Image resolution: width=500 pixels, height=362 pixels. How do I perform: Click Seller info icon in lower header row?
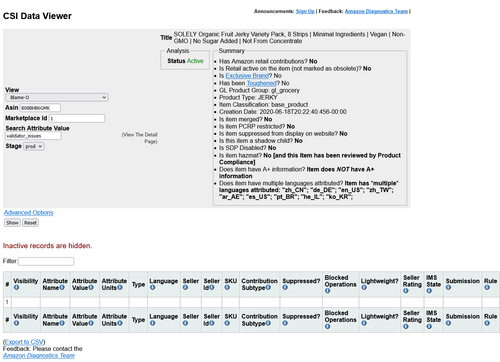pyautogui.click(x=185, y=323)
